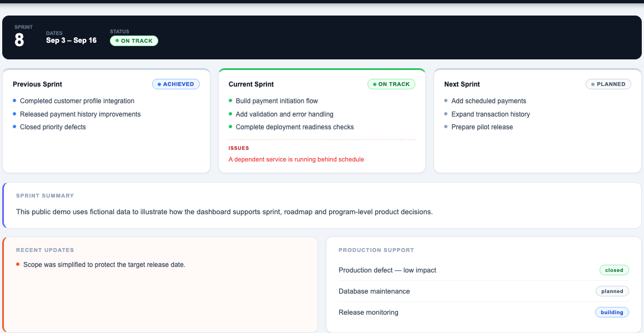Click the Next Sprint heading
The width and height of the screenshot is (644, 333).
[x=462, y=84]
